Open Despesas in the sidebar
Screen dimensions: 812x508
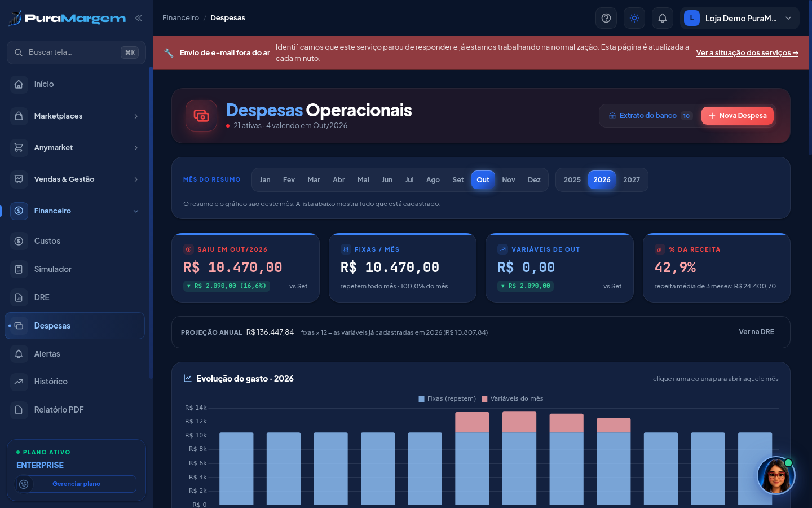point(74,326)
